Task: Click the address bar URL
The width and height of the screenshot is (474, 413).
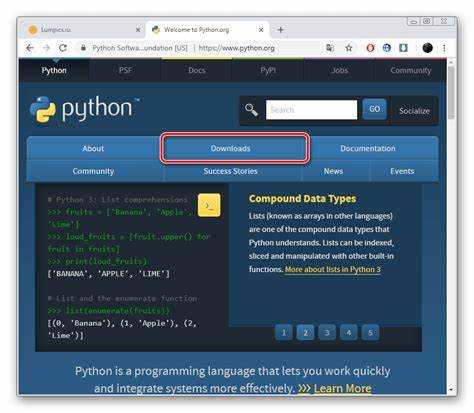Action: tap(236, 48)
